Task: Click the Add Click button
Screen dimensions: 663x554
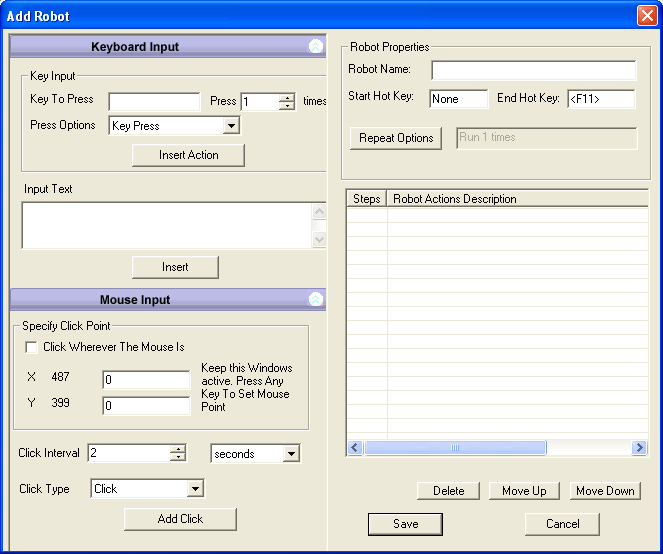Action: tap(180, 519)
